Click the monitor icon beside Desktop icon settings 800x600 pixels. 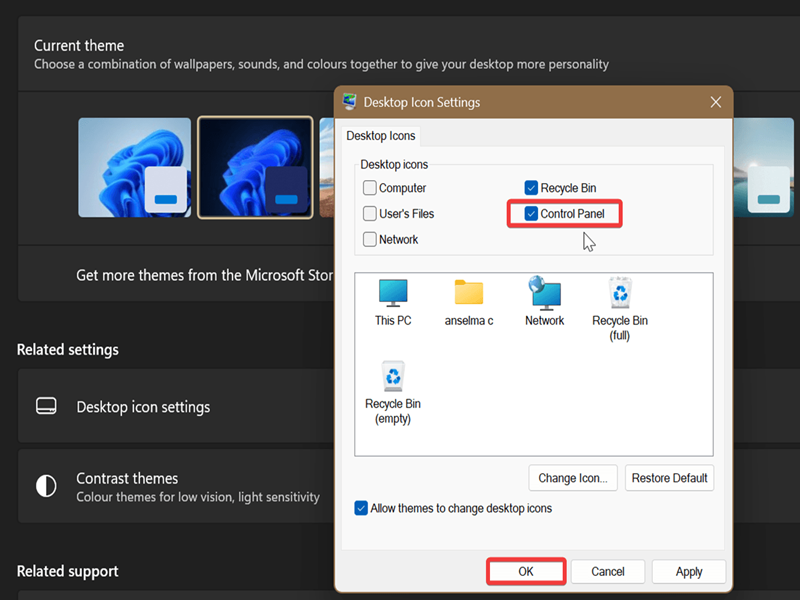(46, 406)
